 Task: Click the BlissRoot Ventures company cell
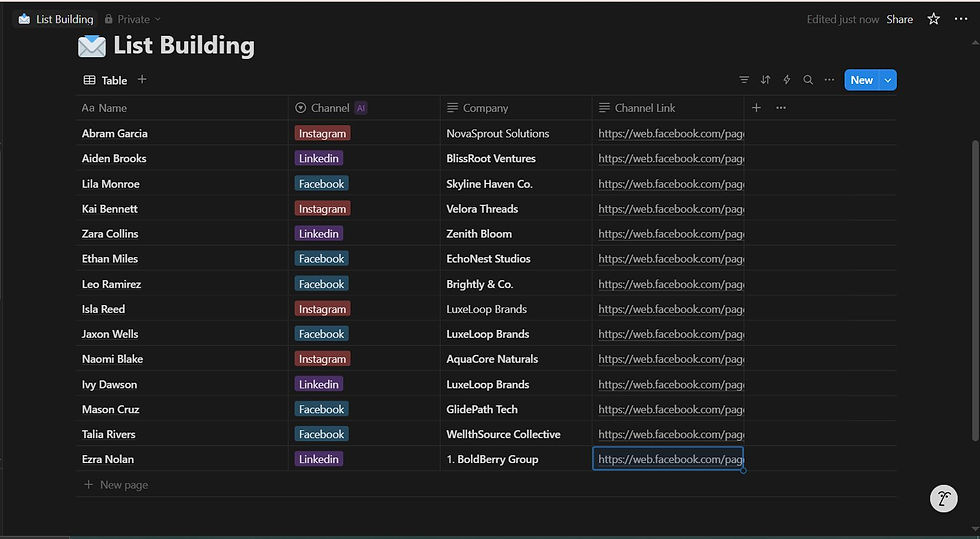coord(516,158)
